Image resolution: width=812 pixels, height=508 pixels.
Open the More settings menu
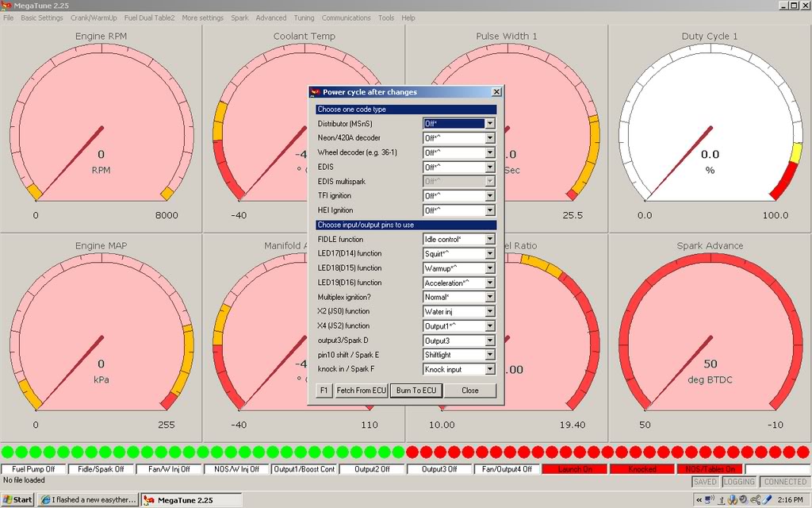[x=202, y=17]
